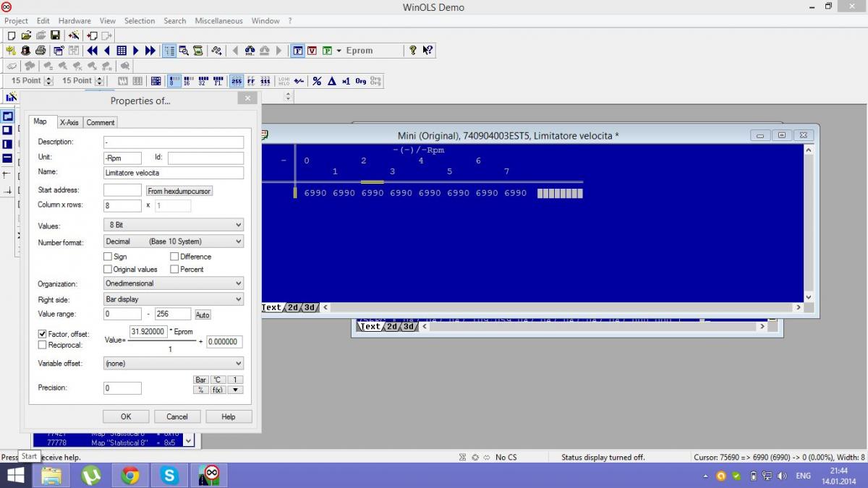Jump to the first map with the double-left arrow
Screen dimensions: 868x488
point(93,51)
